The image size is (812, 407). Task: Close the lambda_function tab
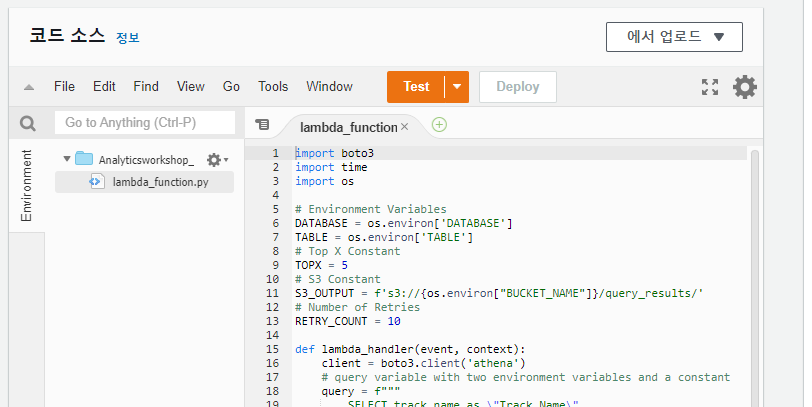click(x=404, y=126)
